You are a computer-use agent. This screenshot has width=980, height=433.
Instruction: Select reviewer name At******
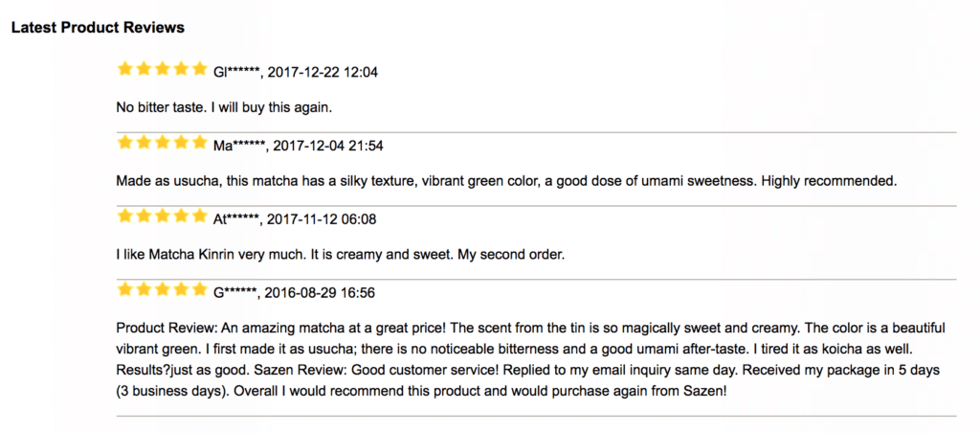click(x=236, y=219)
